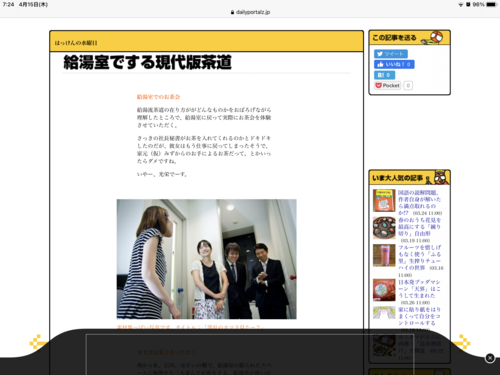Click the 'この記事を送る' share panel header

(x=409, y=38)
